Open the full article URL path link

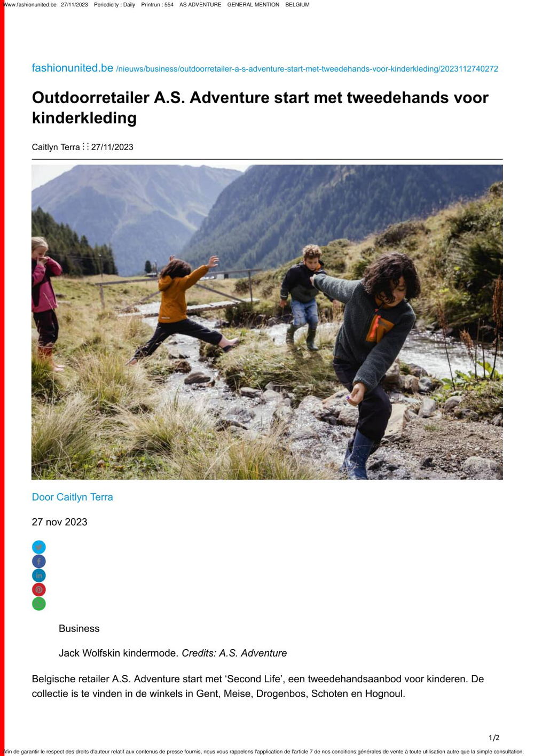tap(307, 69)
